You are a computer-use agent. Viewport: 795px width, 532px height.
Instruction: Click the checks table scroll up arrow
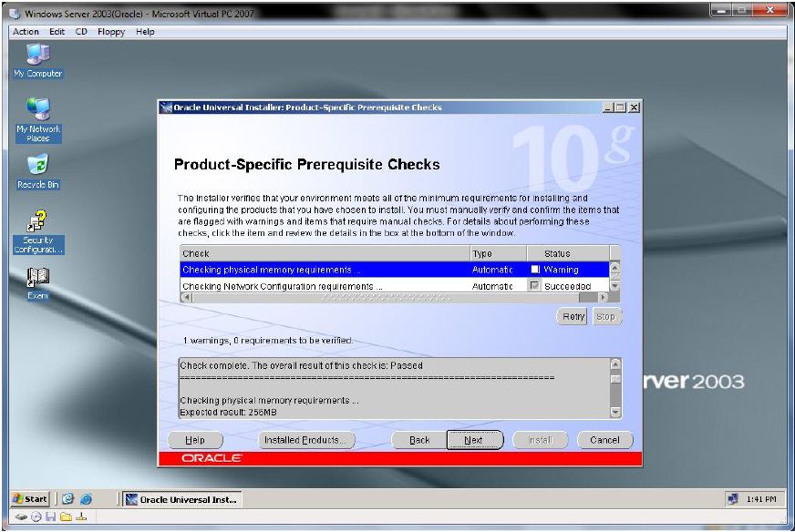(x=615, y=267)
